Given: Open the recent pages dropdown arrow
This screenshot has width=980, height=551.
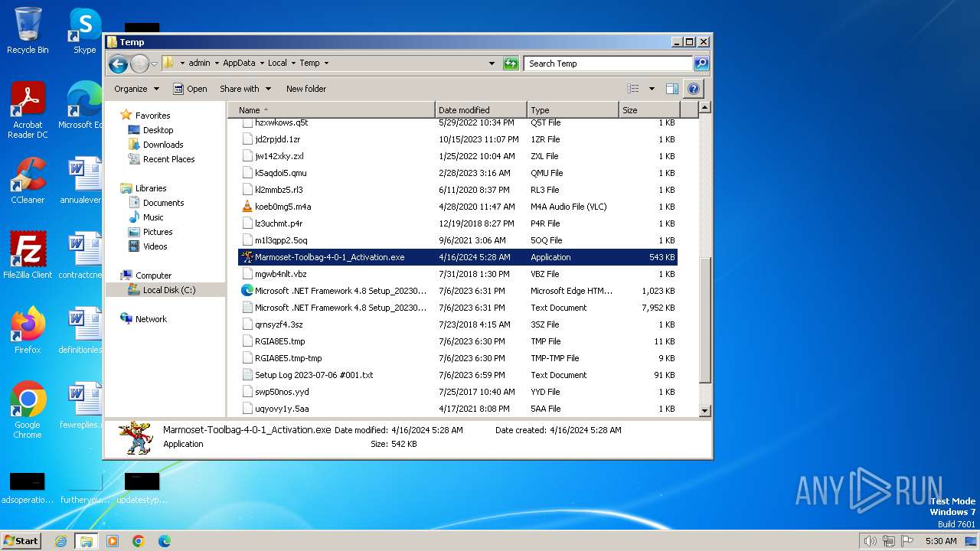Looking at the screenshot, I should (x=155, y=64).
